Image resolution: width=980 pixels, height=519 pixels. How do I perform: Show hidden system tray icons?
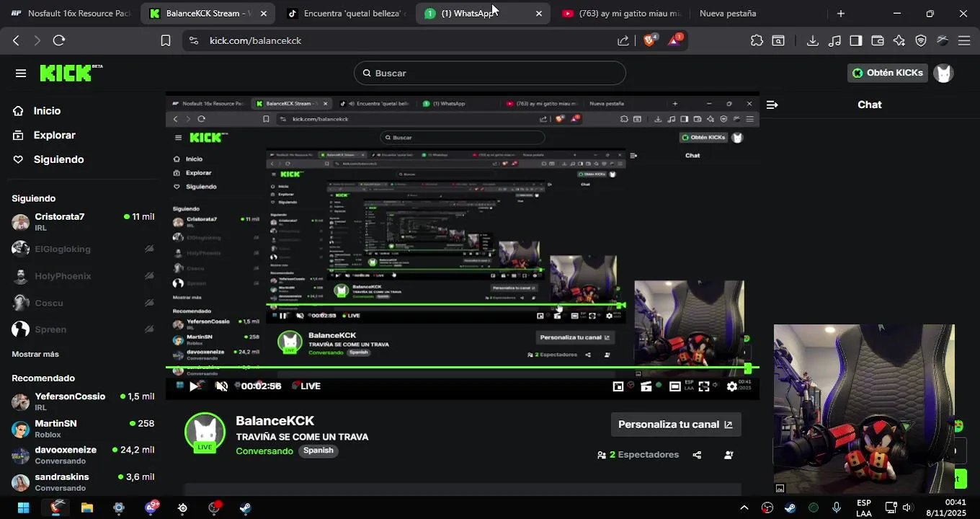744,507
